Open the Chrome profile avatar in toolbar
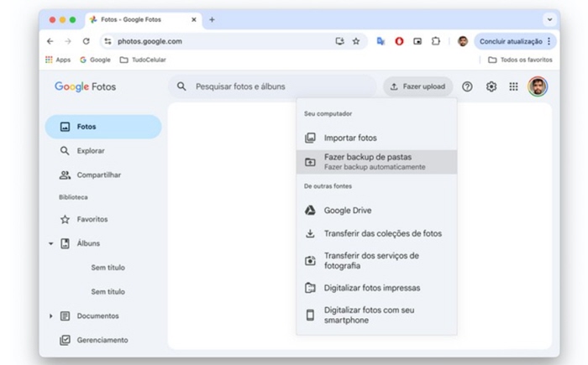 463,41
